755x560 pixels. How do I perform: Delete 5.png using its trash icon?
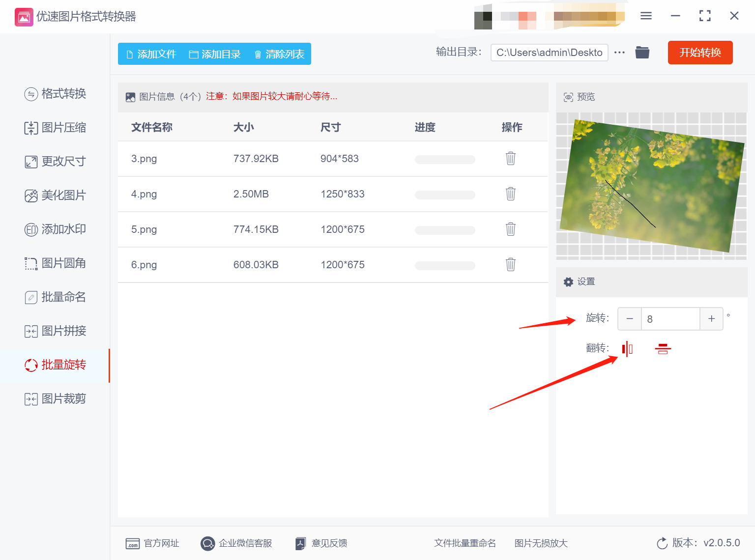pos(511,229)
